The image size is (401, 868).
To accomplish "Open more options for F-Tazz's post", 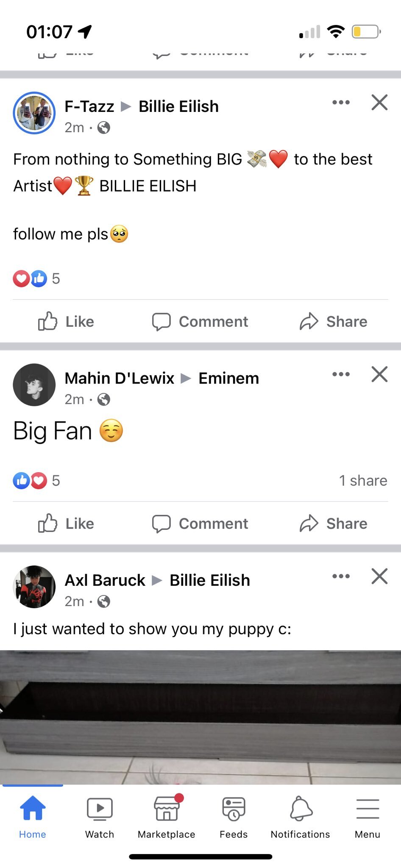I will [341, 103].
